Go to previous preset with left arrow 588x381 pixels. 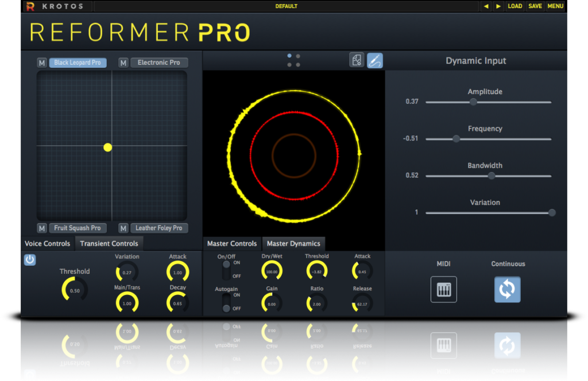[486, 6]
